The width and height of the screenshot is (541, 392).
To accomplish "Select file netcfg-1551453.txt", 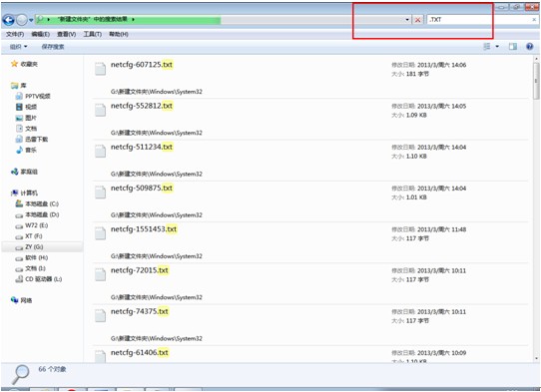I will (x=144, y=229).
